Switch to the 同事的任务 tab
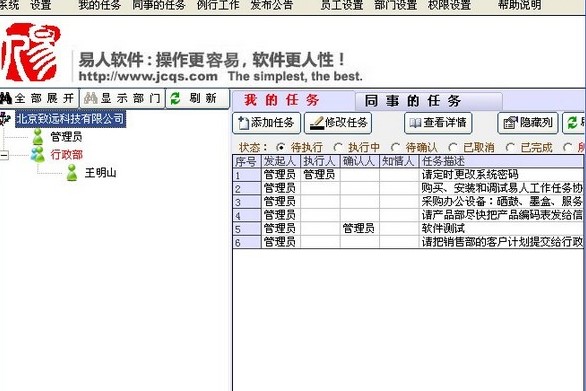Screen dimensions: 586x391 click(x=429, y=101)
